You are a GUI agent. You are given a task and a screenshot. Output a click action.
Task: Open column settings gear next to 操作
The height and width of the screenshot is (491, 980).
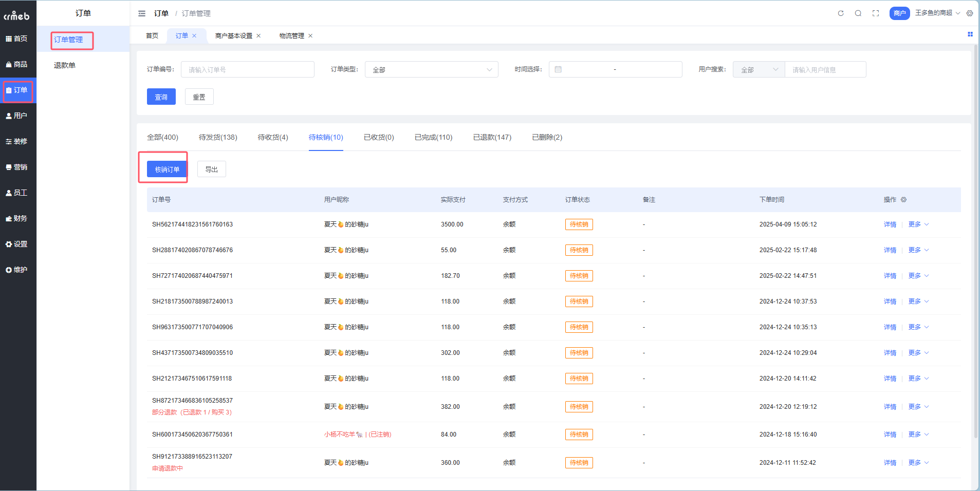[x=903, y=200]
